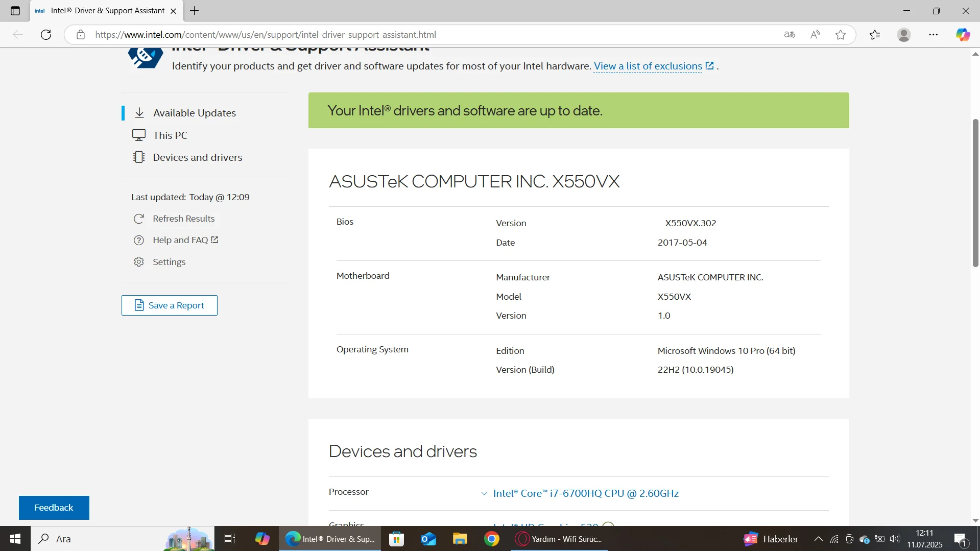
Task: Open the Intel Core i7-6700HQ CPU link
Action: pos(586,493)
